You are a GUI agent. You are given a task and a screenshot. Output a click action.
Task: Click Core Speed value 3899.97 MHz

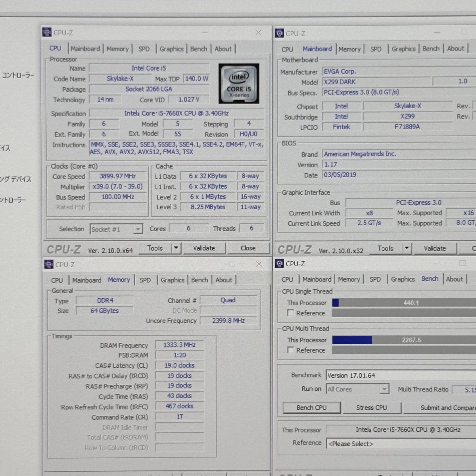(118, 176)
